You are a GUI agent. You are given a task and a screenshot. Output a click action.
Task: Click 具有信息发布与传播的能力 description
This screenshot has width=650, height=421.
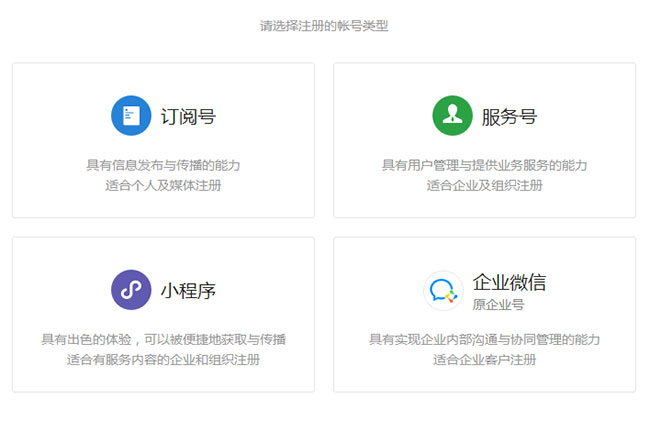click(x=163, y=165)
